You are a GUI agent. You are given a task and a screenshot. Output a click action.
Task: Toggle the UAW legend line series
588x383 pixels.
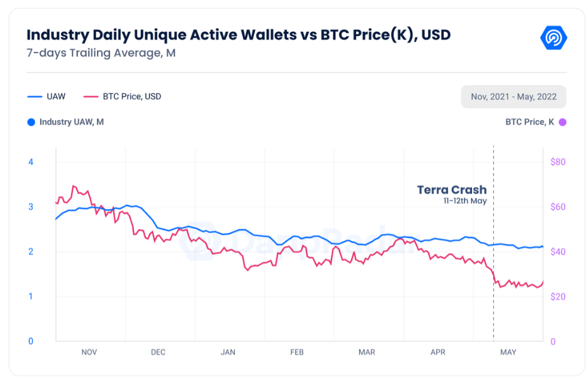click(x=46, y=96)
